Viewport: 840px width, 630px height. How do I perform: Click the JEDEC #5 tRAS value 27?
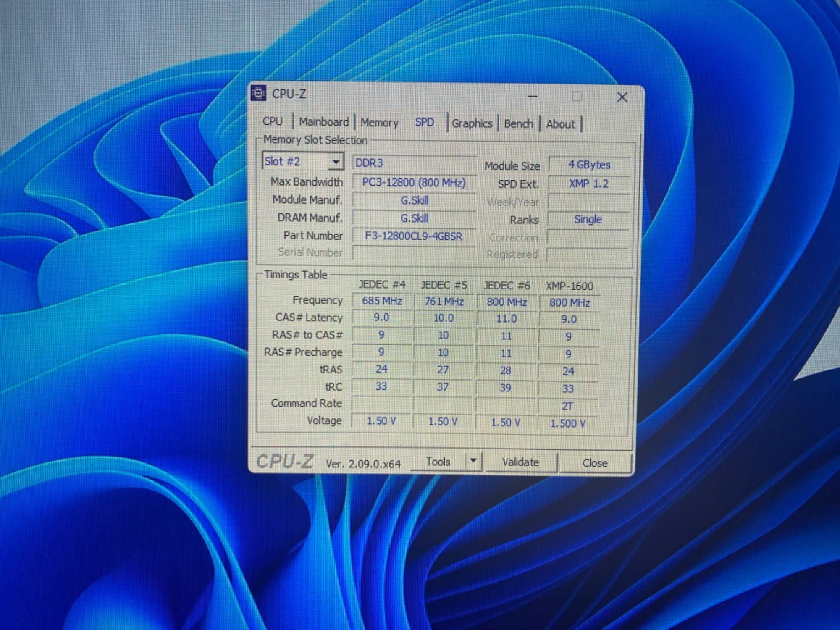point(443,370)
